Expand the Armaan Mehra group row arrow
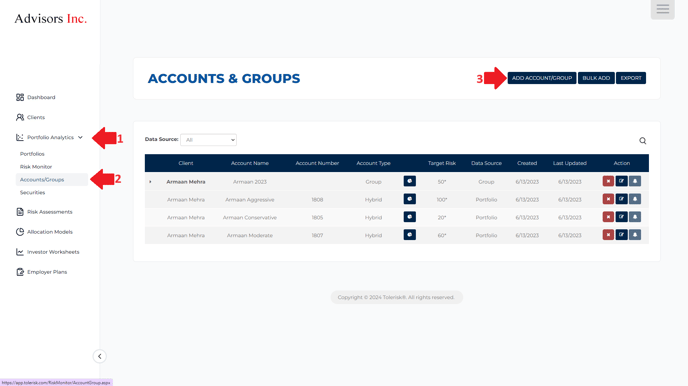The image size is (688, 386). [150, 182]
